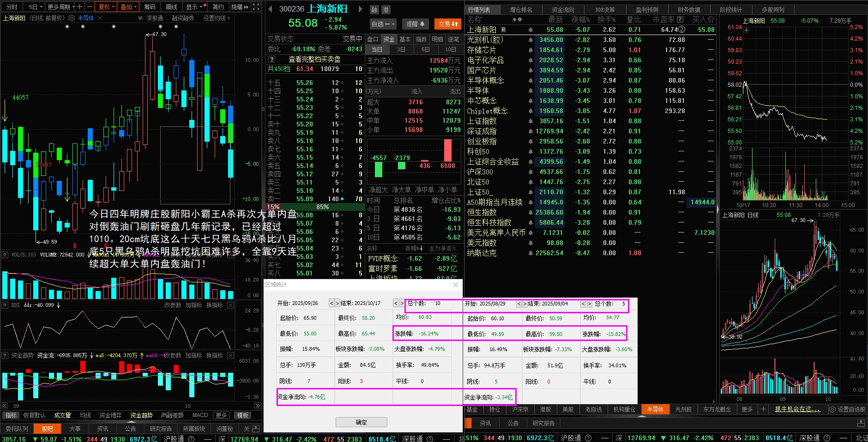Open help icon beside 查看完整档买卖盘
The width and height of the screenshot is (868, 442).
[272, 59]
